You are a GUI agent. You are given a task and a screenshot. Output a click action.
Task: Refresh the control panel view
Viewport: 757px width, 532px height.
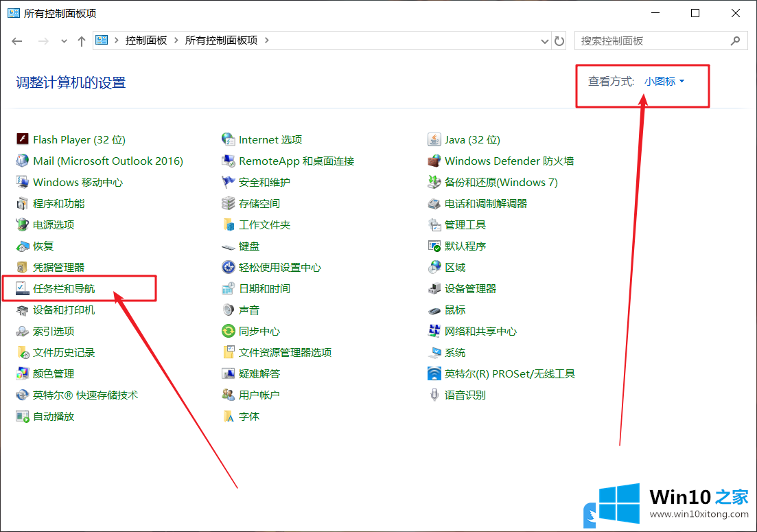559,41
